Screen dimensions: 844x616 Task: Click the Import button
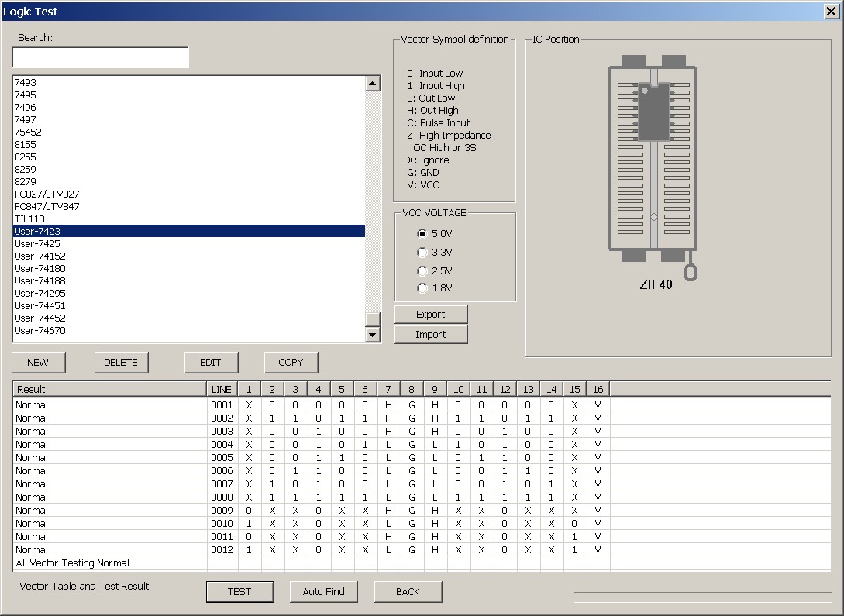pos(431,335)
